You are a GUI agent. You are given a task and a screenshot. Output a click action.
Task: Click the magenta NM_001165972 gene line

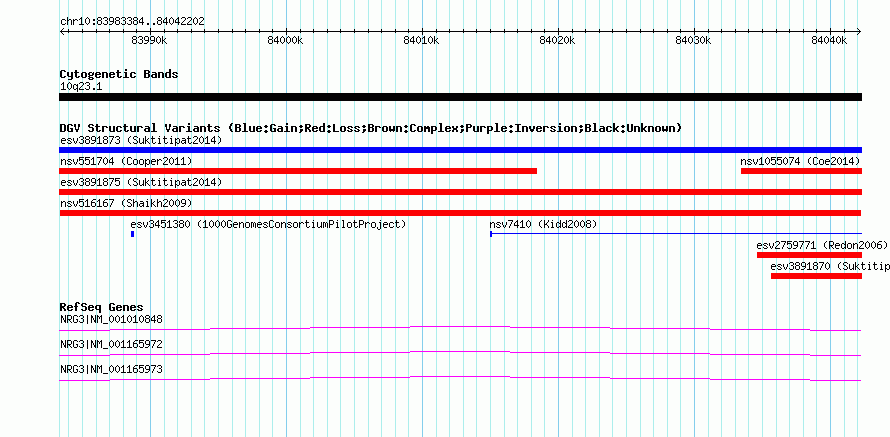coord(460,353)
